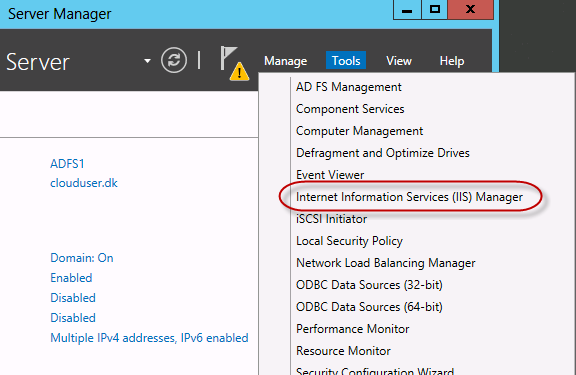The image size is (576, 375).
Task: Click the clouduser.dk domain link
Action: pos(84,183)
